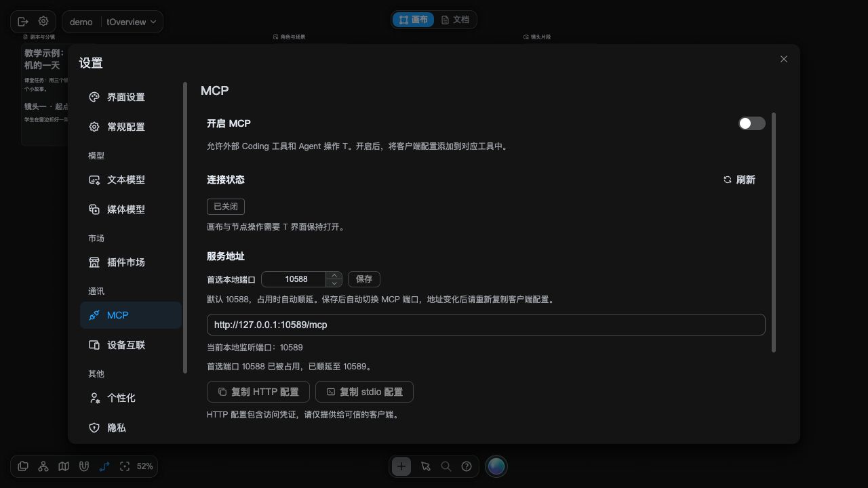Screen dimensions: 868x488
Task: Expand the tOverview dropdown
Action: point(132,22)
